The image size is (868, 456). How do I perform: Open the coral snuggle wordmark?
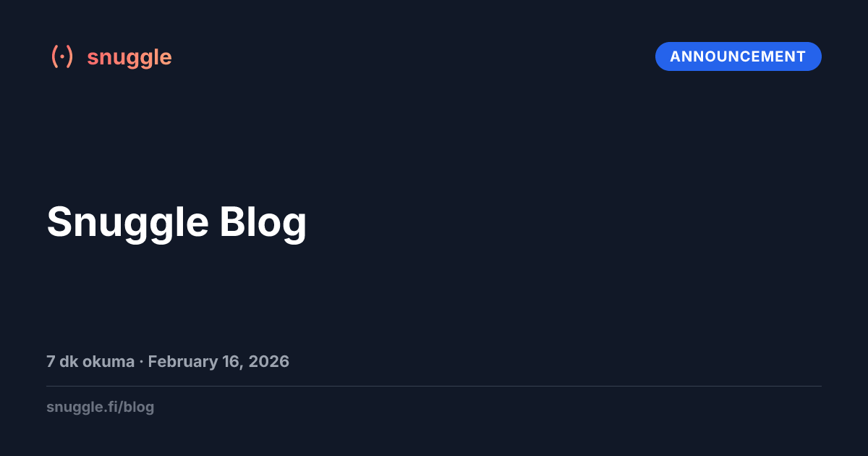coord(129,56)
